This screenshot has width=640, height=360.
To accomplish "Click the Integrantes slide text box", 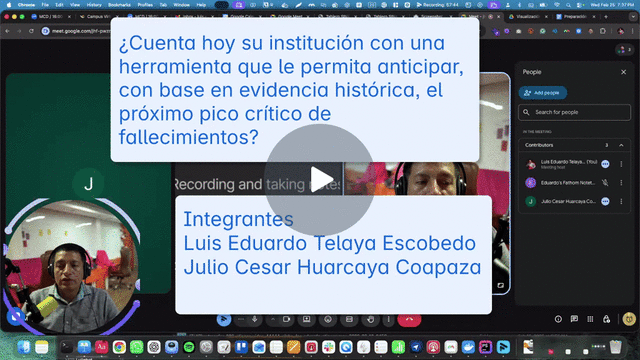I will tap(333, 255).
